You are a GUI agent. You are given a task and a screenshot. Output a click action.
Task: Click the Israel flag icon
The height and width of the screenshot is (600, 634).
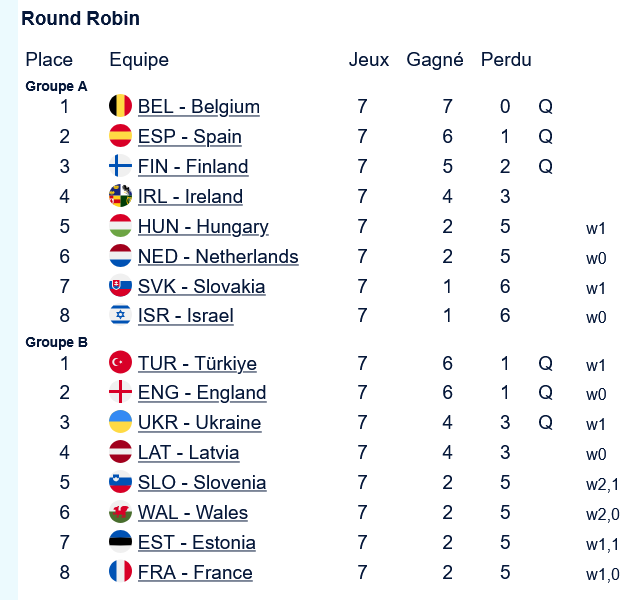point(120,316)
